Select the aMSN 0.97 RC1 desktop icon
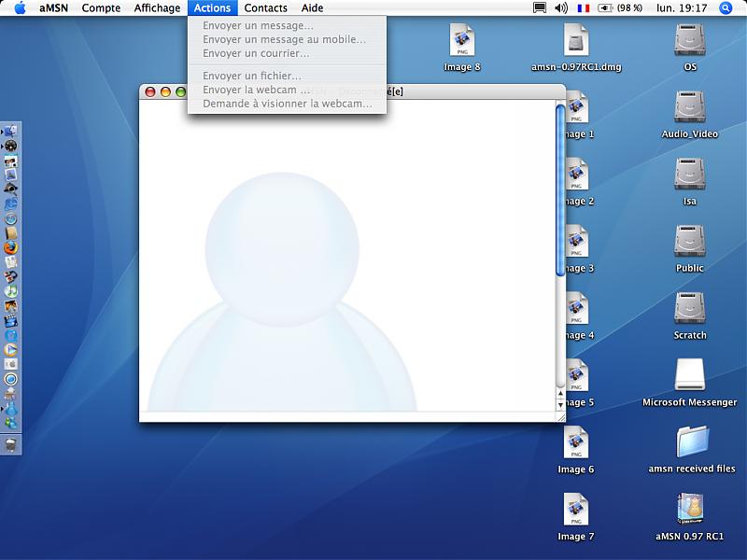Image resolution: width=747 pixels, height=560 pixels. (689, 510)
